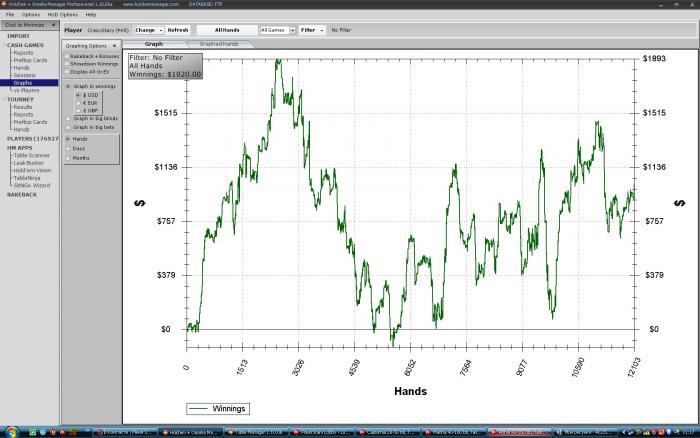Click the Refresh button
Screen dimensions: 700x438
(178, 30)
